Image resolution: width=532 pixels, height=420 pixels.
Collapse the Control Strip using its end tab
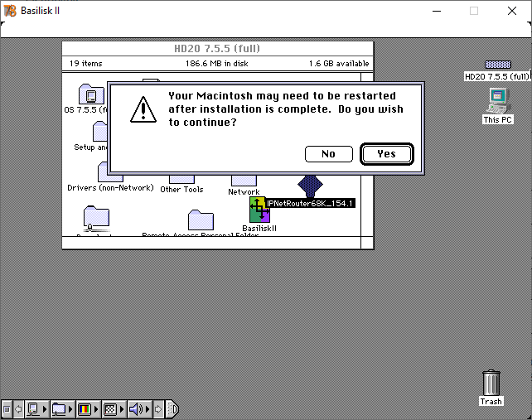pos(172,409)
